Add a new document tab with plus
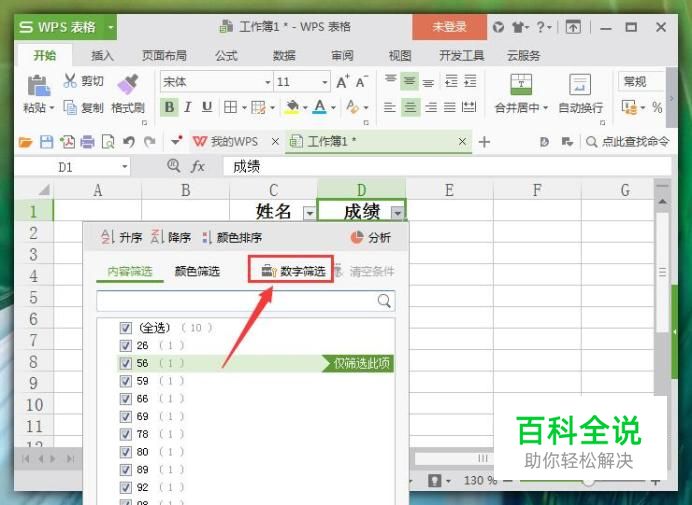 (x=484, y=142)
